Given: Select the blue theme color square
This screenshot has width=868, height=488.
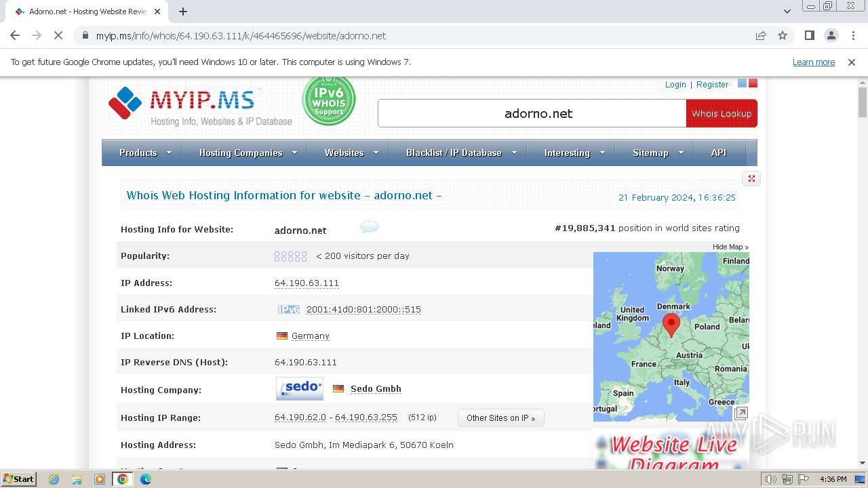Looking at the screenshot, I should (742, 83).
